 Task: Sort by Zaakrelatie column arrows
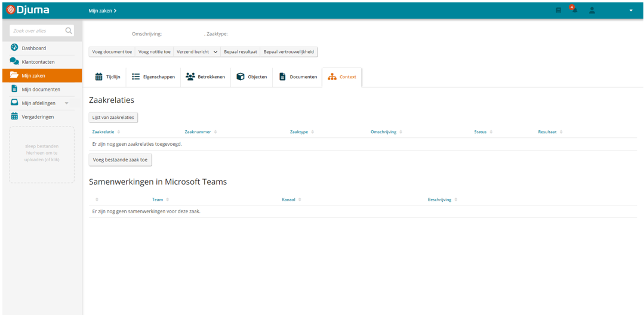coord(119,132)
